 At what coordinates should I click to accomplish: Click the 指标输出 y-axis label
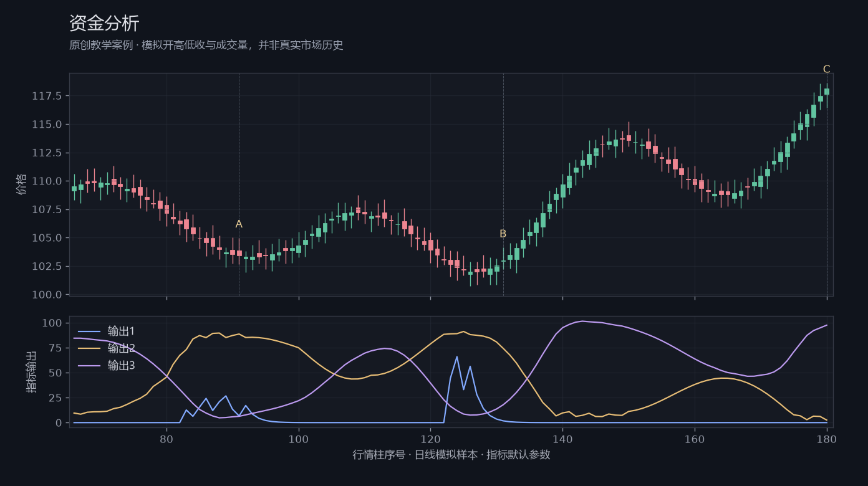[x=31, y=372]
